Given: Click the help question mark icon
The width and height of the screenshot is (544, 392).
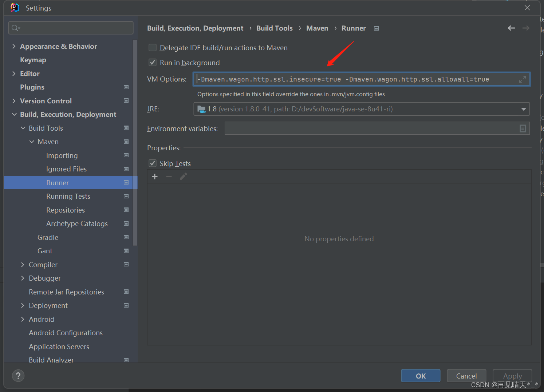Looking at the screenshot, I should (18, 375).
